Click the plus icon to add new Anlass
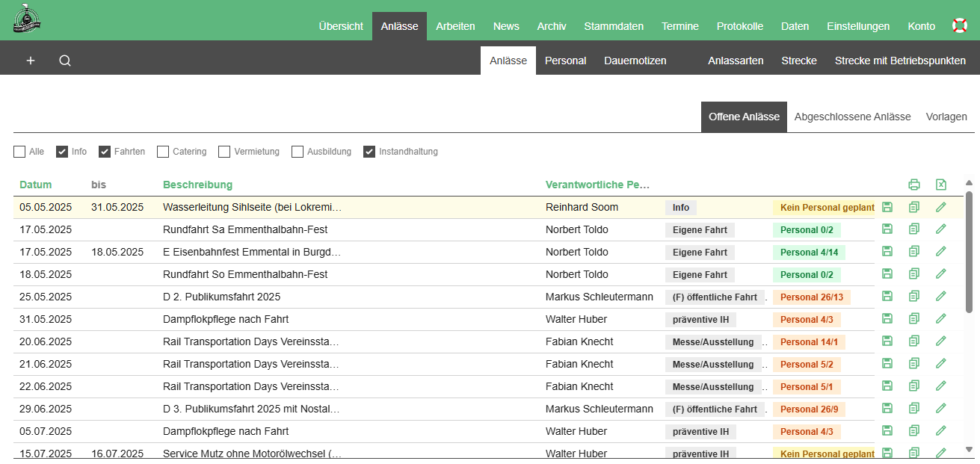The image size is (980, 464). (31, 61)
